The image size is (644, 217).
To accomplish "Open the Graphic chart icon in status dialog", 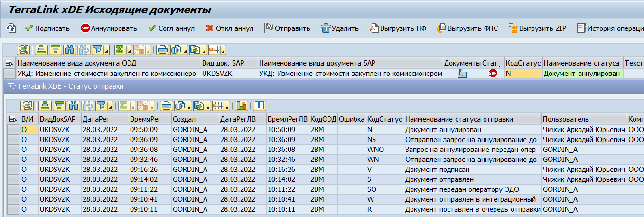I will coord(242,105).
